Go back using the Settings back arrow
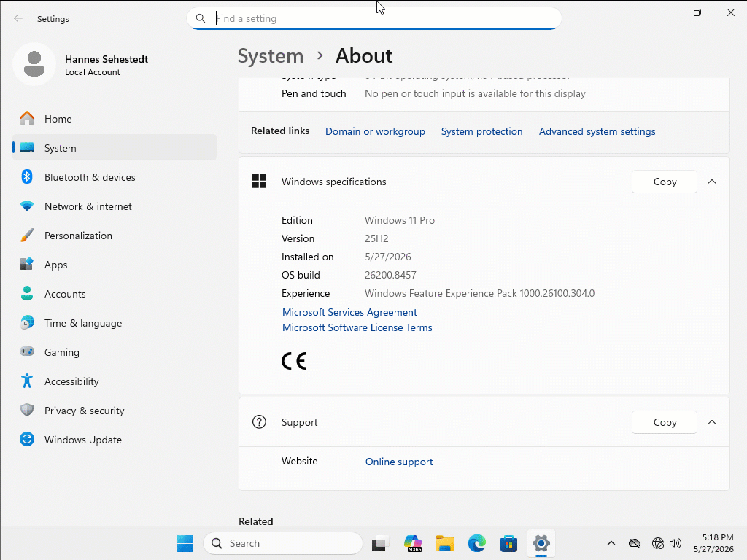 click(18, 18)
